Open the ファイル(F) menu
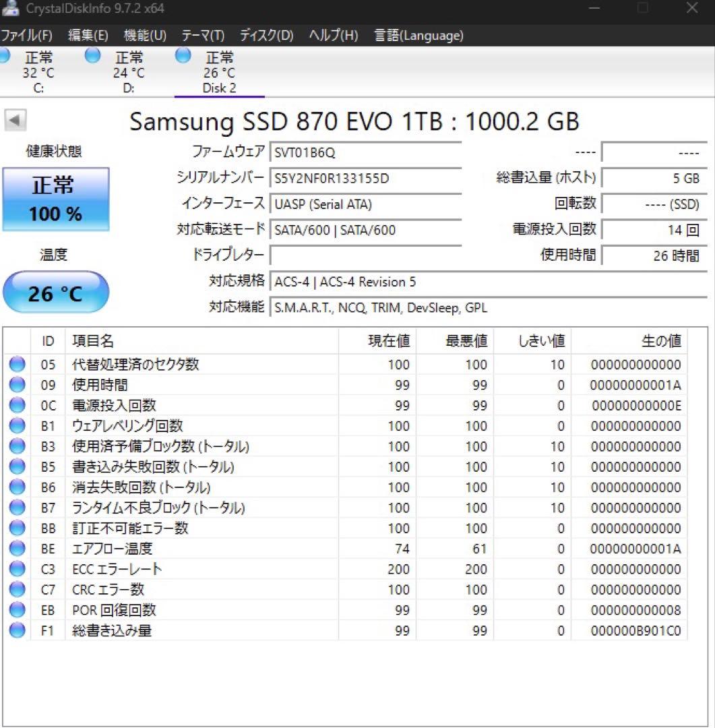 coord(27,35)
